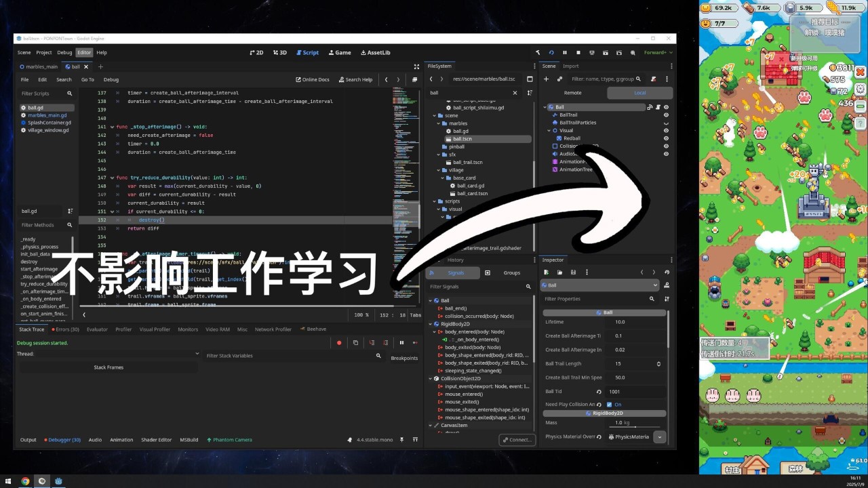868x488 pixels.
Task: Open the Debug menu in the top bar
Action: (64, 52)
